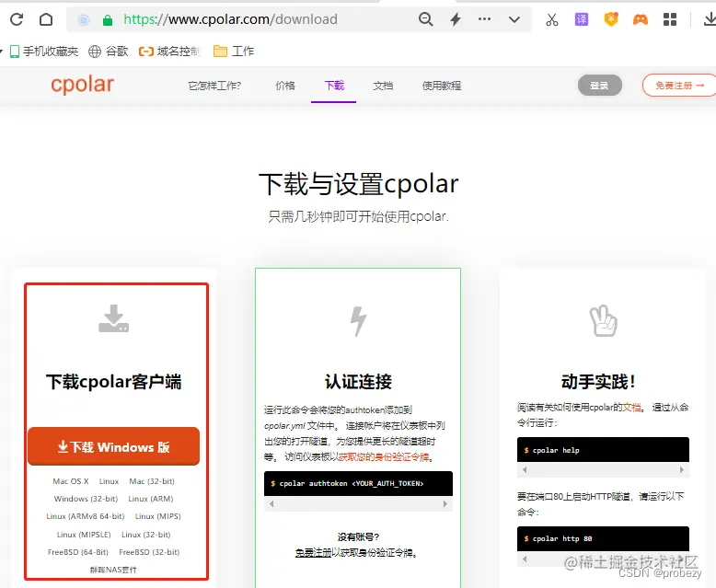
Task: Open the extensions grid icon
Action: (669, 19)
